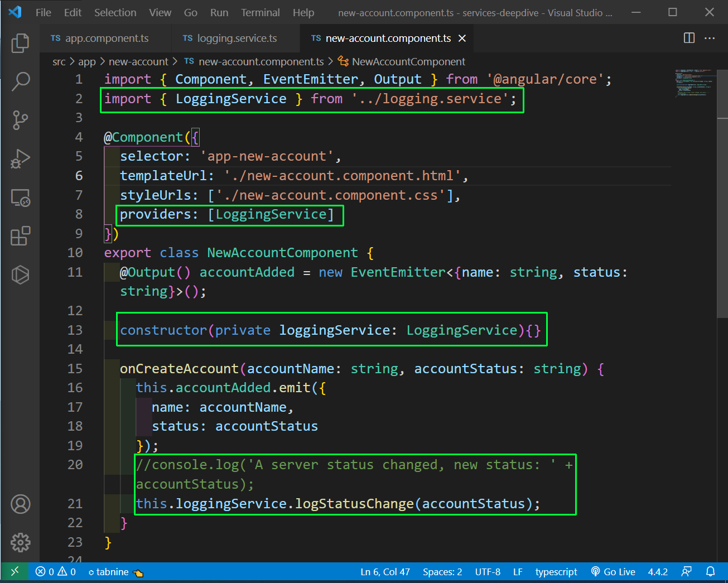This screenshot has height=583, width=728.
Task: Select language mode typescript in status bar
Action: (x=556, y=572)
